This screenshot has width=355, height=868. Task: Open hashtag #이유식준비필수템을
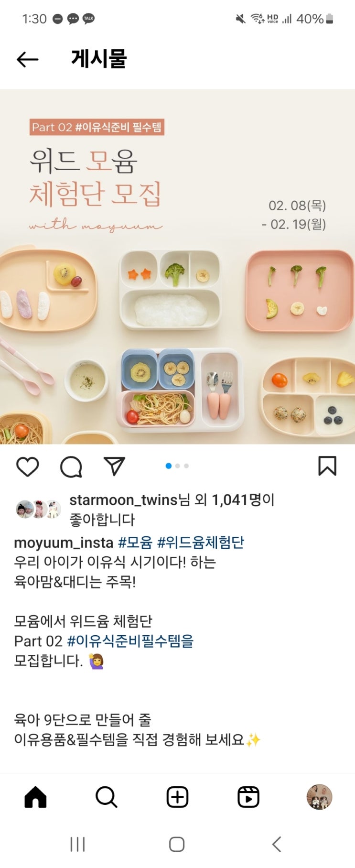[130, 641]
